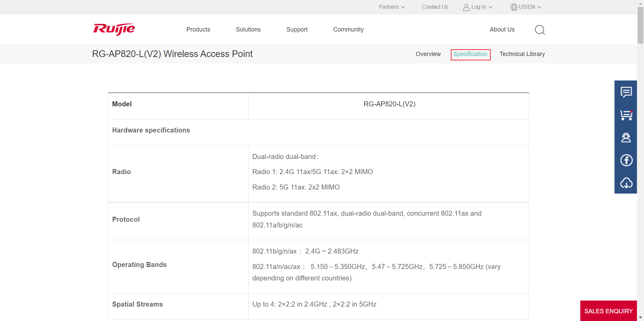644x321 pixels.
Task: Open the Facebook sidebar icon
Action: pyautogui.click(x=626, y=160)
